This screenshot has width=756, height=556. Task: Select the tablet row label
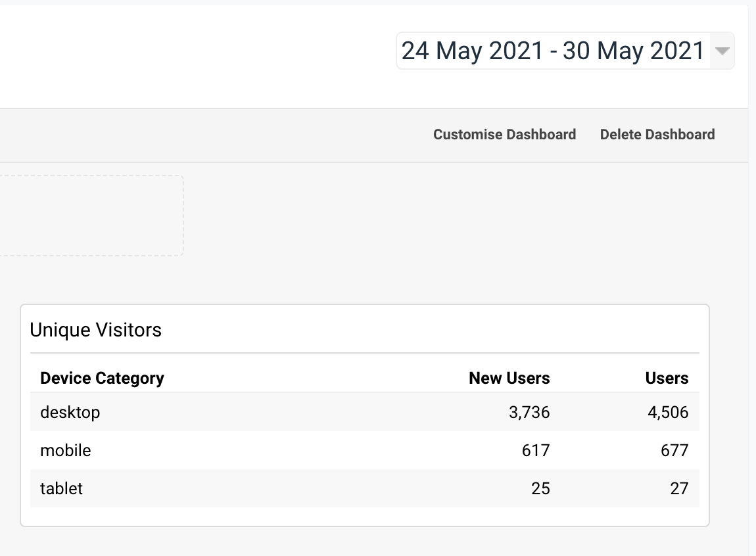click(x=61, y=488)
